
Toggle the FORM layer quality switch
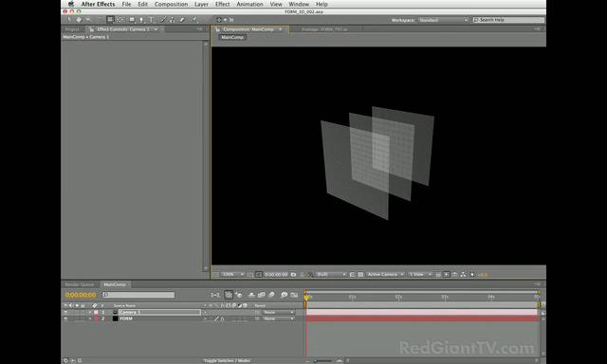click(x=216, y=319)
